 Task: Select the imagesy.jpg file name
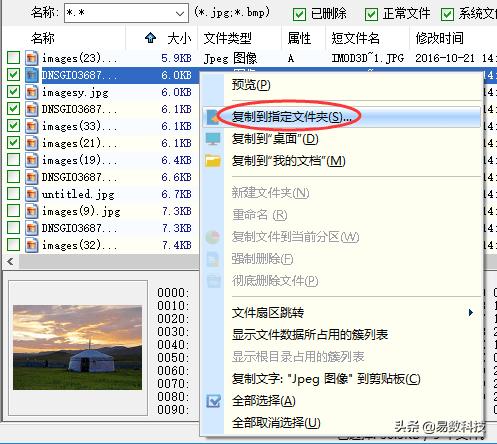click(75, 92)
